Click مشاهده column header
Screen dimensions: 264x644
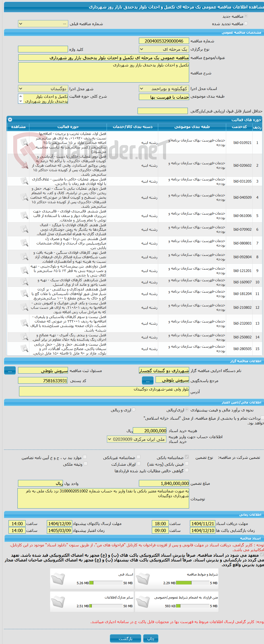(x=18, y=127)
